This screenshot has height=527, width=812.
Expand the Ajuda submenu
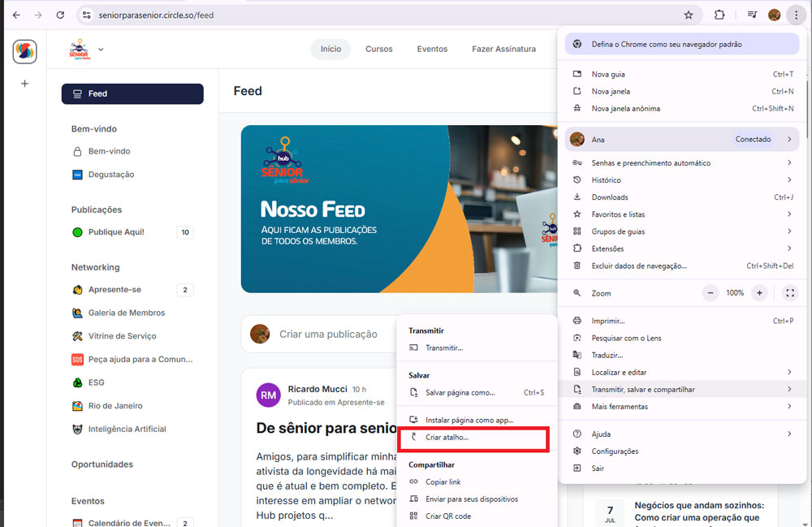click(x=789, y=434)
